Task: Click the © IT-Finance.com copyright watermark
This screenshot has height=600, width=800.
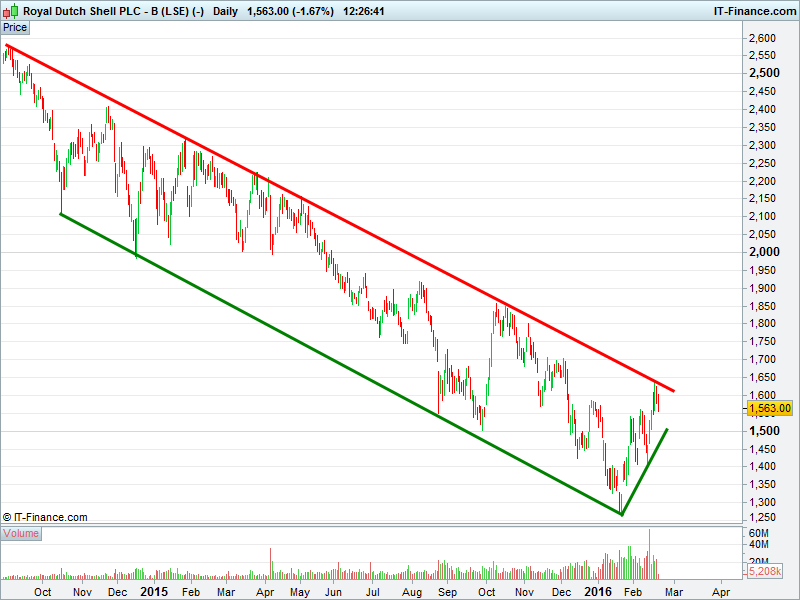Action: (x=45, y=517)
